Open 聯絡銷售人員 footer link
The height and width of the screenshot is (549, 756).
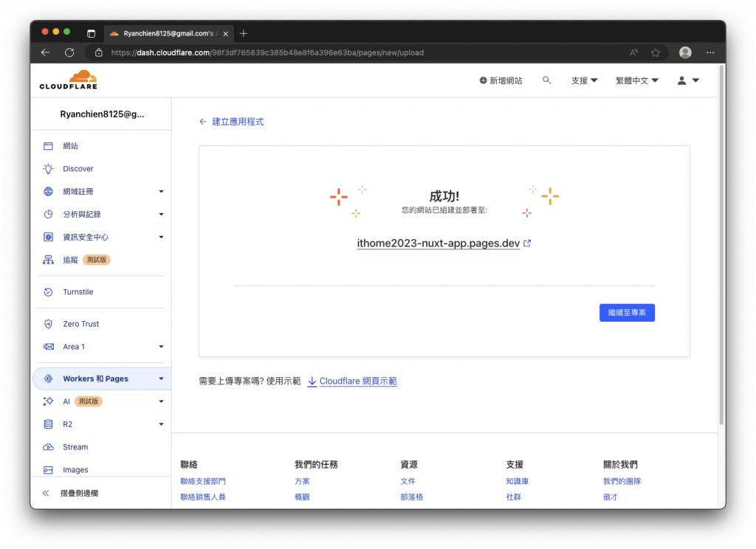point(203,497)
